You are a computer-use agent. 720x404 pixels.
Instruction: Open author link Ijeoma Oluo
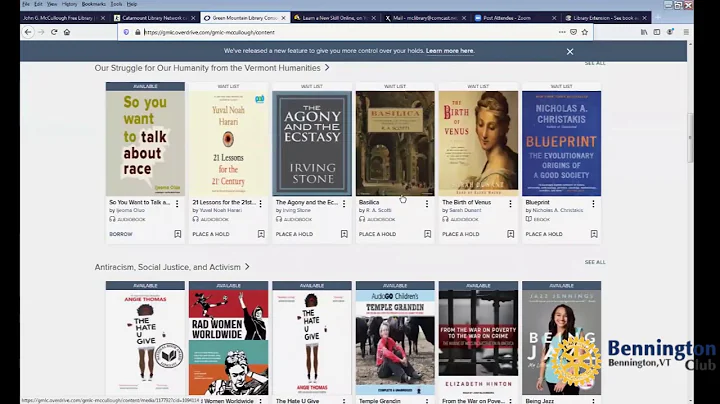pyautogui.click(x=130, y=210)
